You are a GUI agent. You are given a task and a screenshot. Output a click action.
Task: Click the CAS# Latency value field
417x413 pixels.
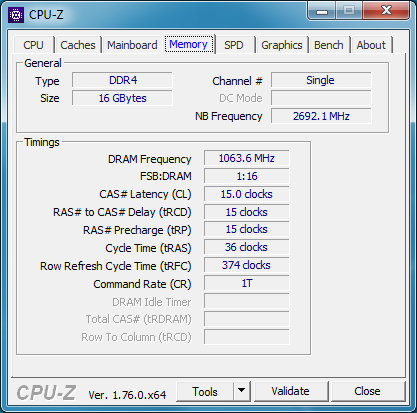[x=247, y=194]
